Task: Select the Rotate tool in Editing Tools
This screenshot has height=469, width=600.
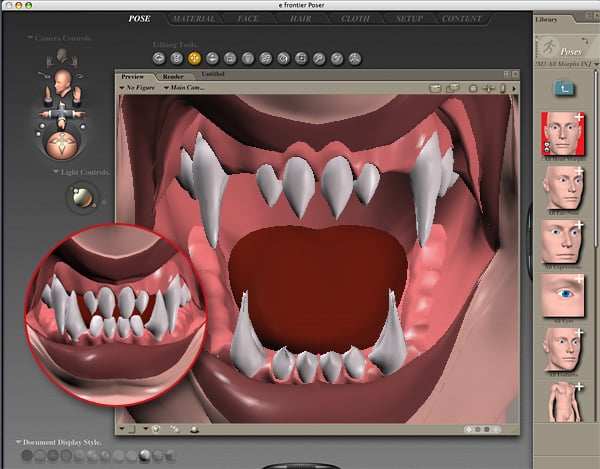Action: (x=160, y=59)
